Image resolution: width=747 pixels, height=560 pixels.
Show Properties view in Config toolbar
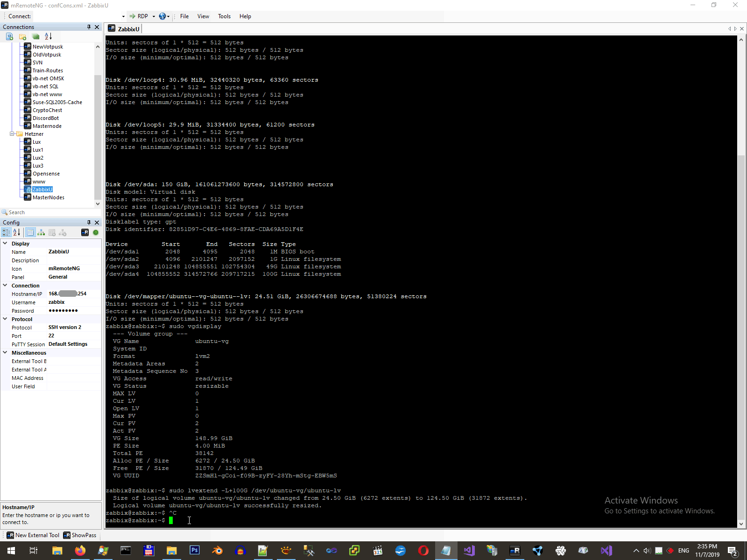tap(30, 232)
